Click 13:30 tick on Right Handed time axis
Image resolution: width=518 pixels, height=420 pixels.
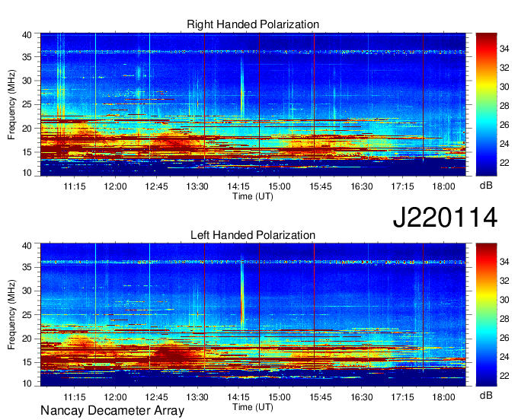197,186
